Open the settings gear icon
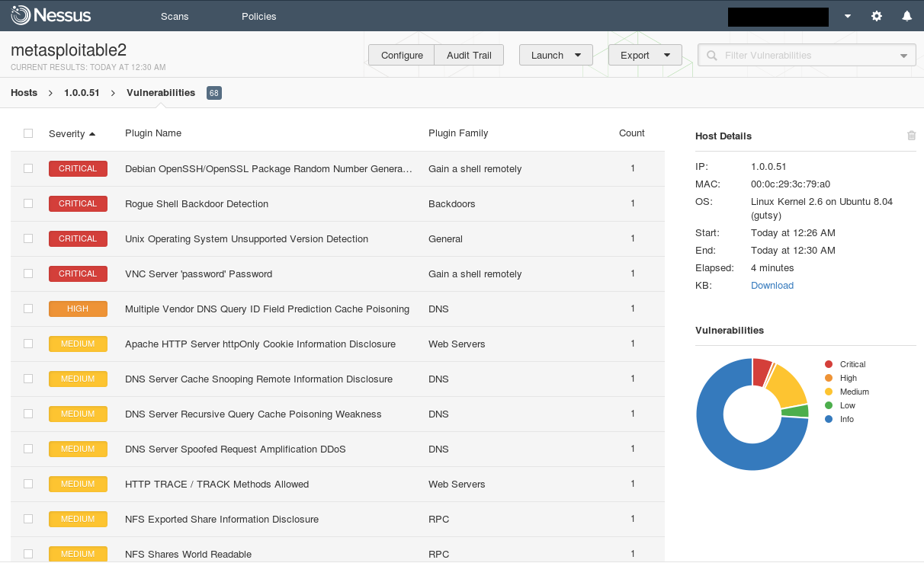This screenshot has width=924, height=563. [x=877, y=16]
